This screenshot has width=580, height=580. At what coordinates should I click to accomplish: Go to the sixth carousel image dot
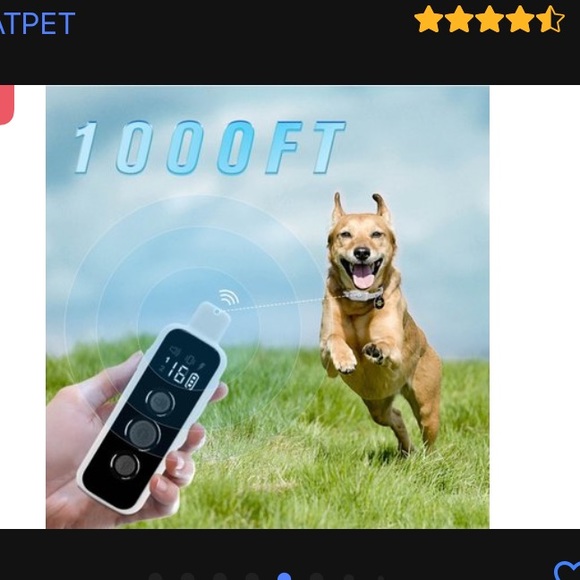coord(316,577)
